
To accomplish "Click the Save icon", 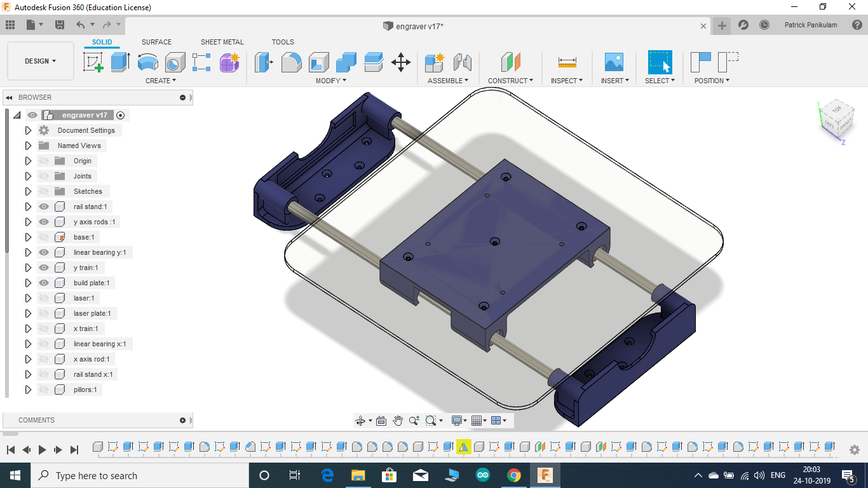I will coord(60,25).
